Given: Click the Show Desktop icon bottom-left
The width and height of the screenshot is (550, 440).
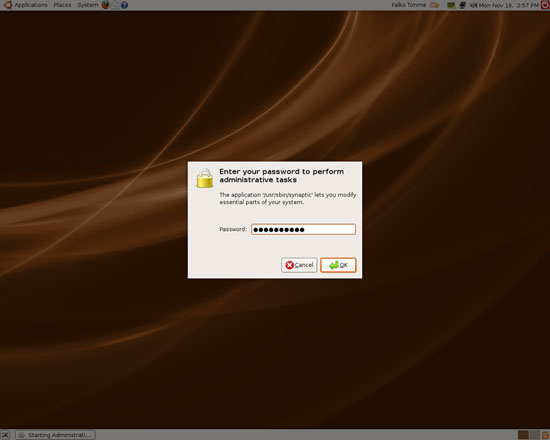Looking at the screenshot, I should click(5, 435).
